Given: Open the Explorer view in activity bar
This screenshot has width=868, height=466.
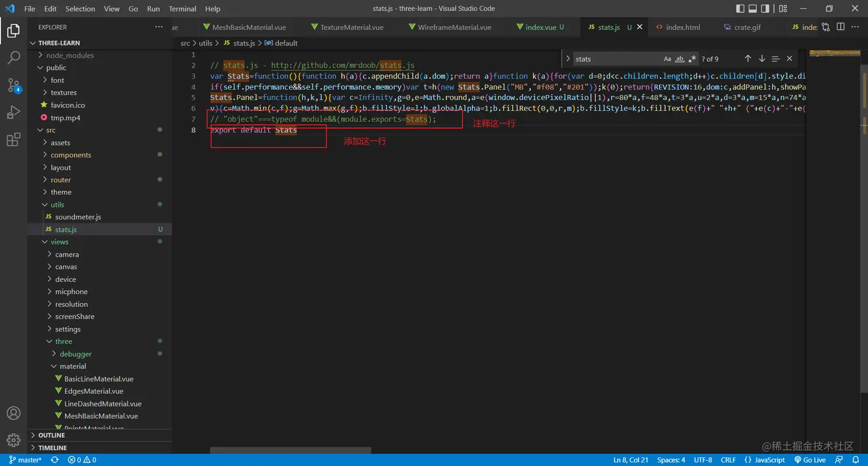Looking at the screenshot, I should 13,30.
